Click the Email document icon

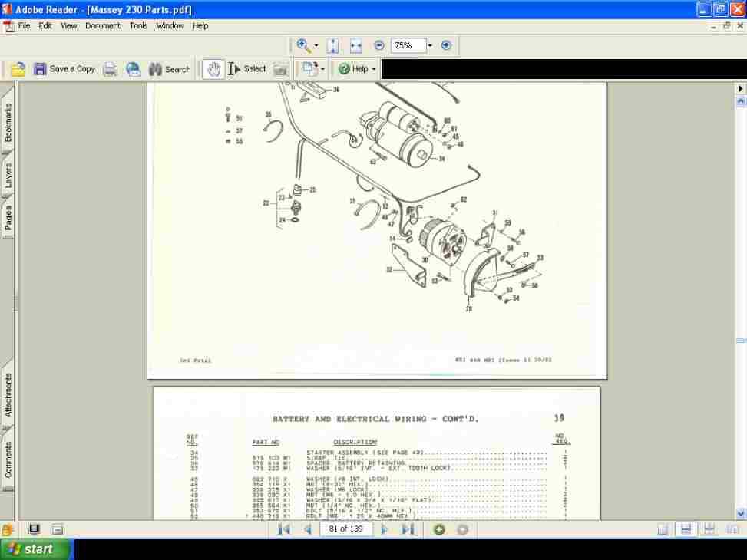tap(133, 68)
